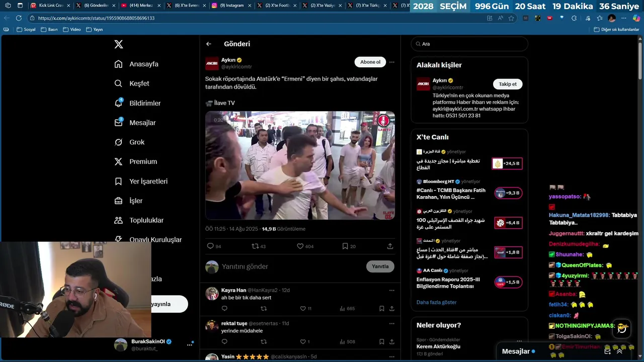Click the browser address bar URL
The height and width of the screenshot is (362, 644).
point(96,18)
